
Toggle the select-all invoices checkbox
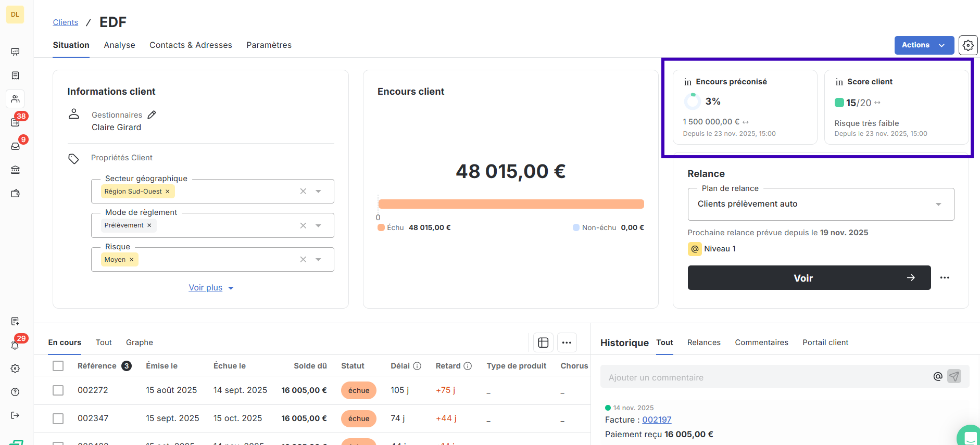click(x=58, y=366)
